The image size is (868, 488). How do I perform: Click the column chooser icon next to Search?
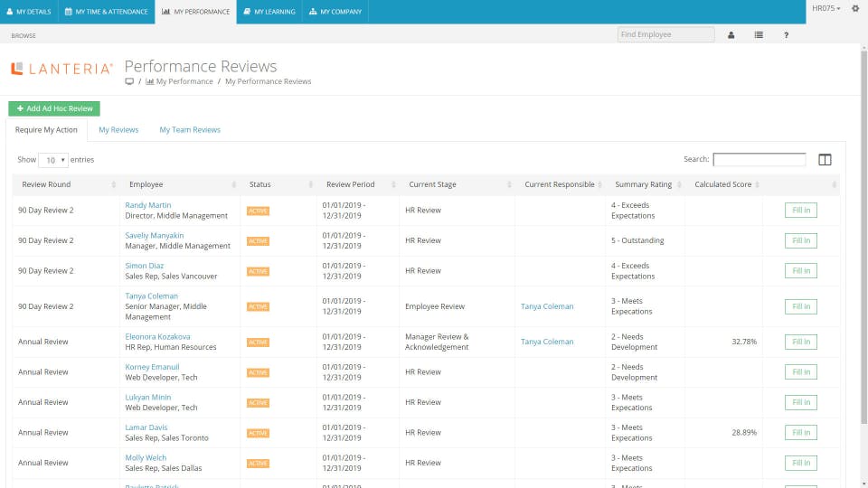click(825, 159)
